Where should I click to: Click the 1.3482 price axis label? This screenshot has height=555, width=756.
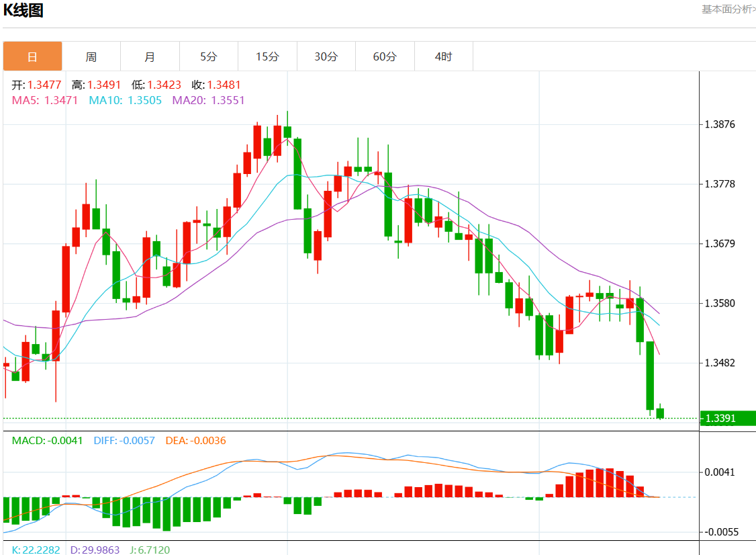720,363
